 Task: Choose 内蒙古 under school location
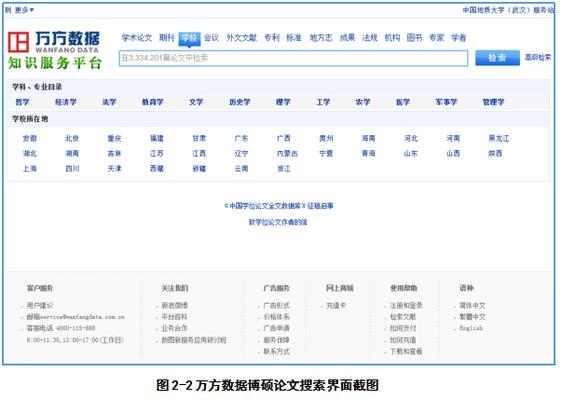click(x=287, y=153)
